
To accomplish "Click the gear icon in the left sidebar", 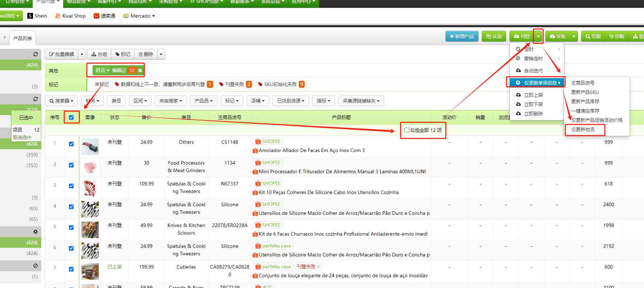I will (x=35, y=232).
